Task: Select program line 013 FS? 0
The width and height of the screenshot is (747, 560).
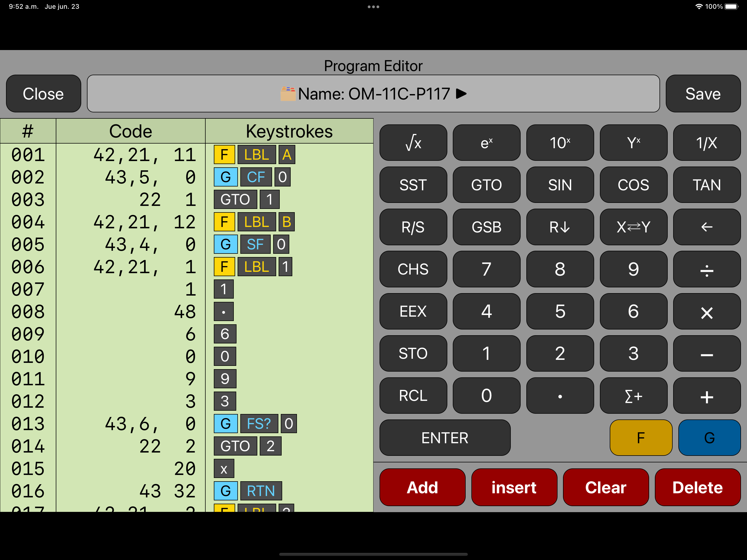Action: (x=187, y=424)
